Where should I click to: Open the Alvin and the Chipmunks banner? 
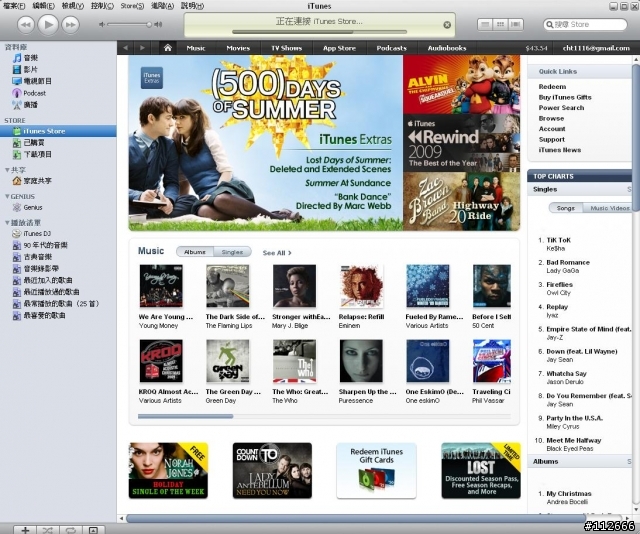point(462,85)
